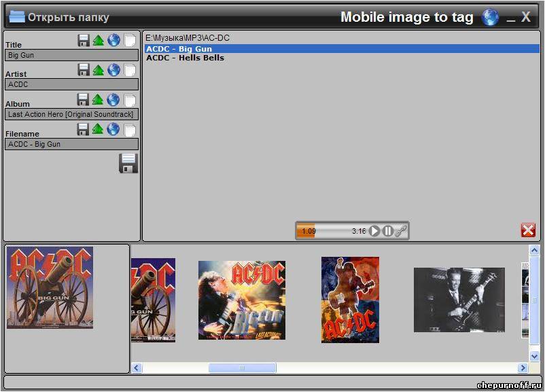Click the globe icon in Artist row
Screen dimensions: 545x392
pos(113,70)
